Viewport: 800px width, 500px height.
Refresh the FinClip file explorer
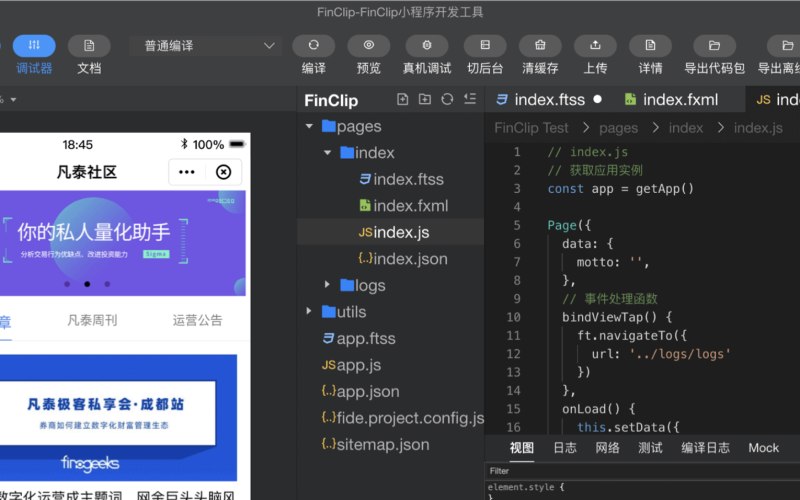pos(447,99)
